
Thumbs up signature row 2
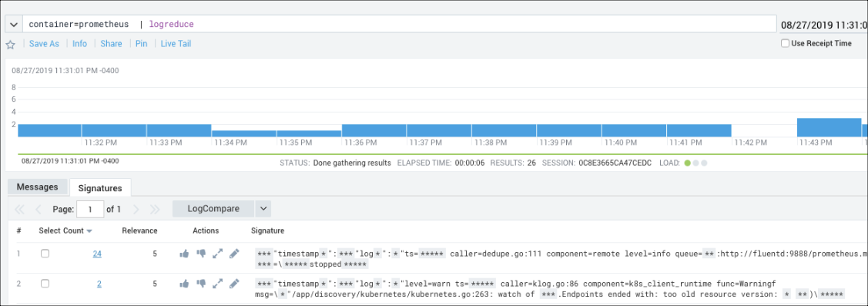184,284
